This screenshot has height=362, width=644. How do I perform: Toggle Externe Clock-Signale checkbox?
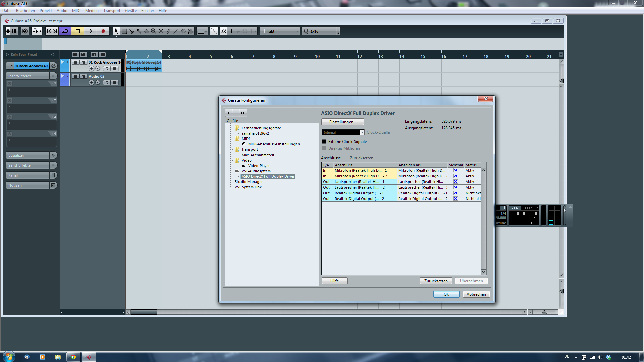[324, 142]
